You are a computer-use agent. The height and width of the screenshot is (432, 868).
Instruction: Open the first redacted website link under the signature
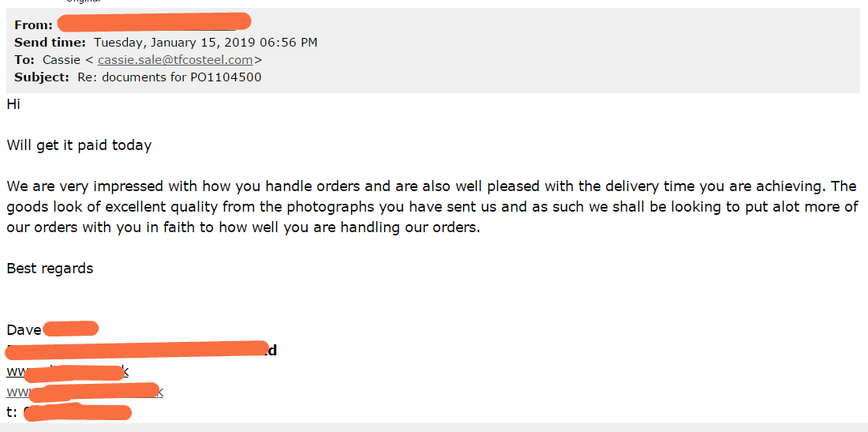coord(68,371)
